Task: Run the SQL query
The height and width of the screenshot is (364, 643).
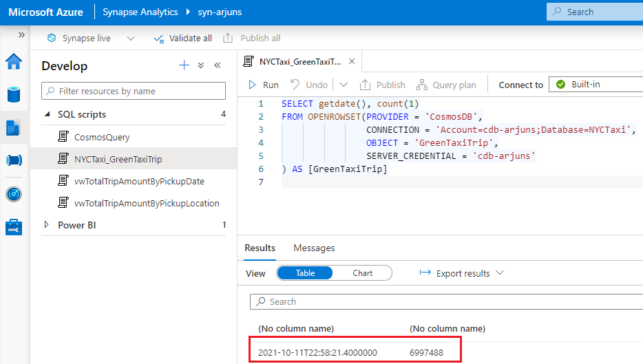Action: click(263, 85)
